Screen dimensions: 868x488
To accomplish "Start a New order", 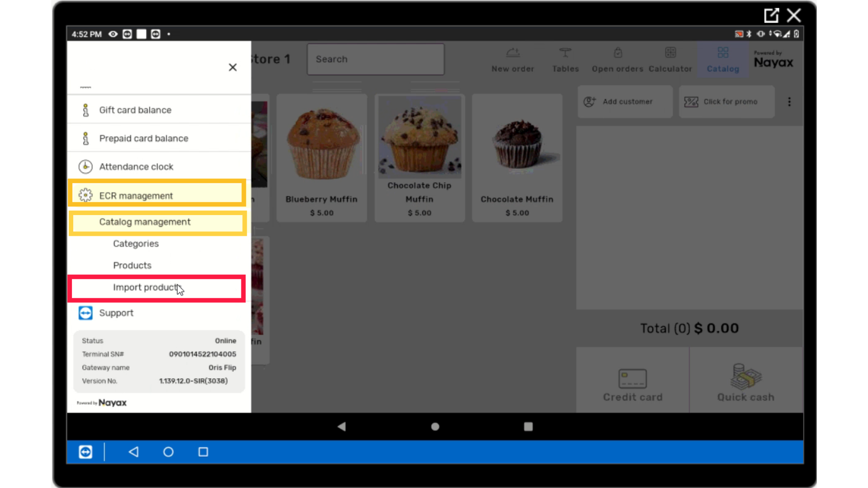I will click(x=513, y=60).
